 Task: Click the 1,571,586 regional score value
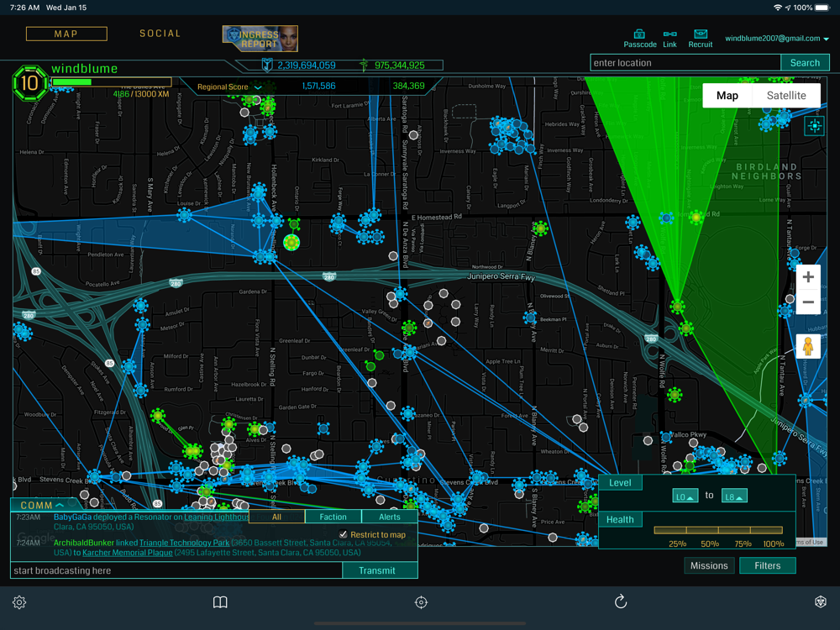pos(318,86)
